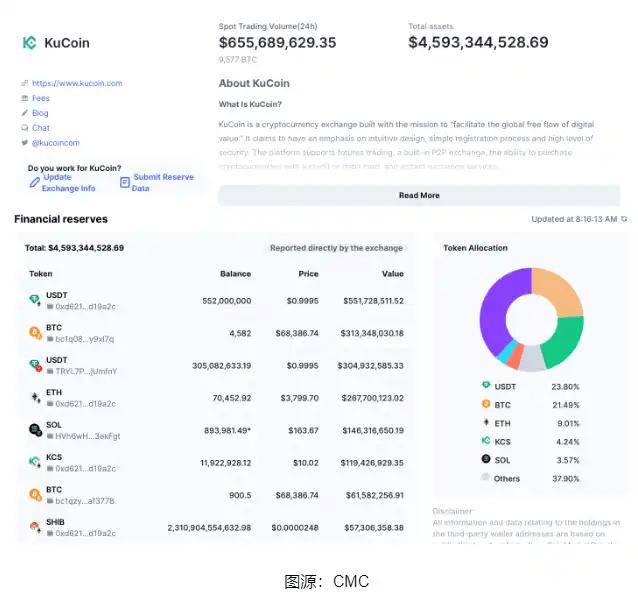This screenshot has height=597, width=638.
Task: Click the 893,981.49 SOL balance
Action: [227, 431]
